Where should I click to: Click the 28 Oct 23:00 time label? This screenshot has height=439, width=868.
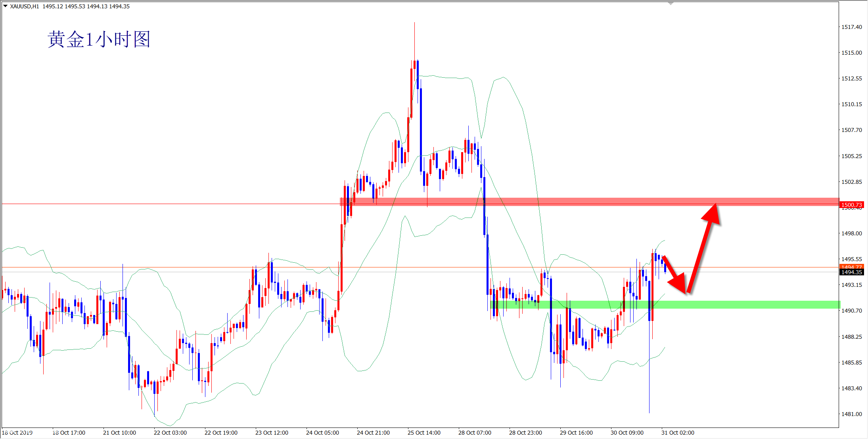click(525, 433)
